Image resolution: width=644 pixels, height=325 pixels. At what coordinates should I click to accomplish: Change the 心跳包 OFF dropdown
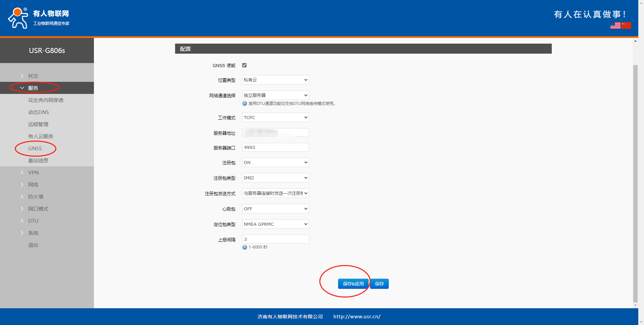click(x=275, y=209)
